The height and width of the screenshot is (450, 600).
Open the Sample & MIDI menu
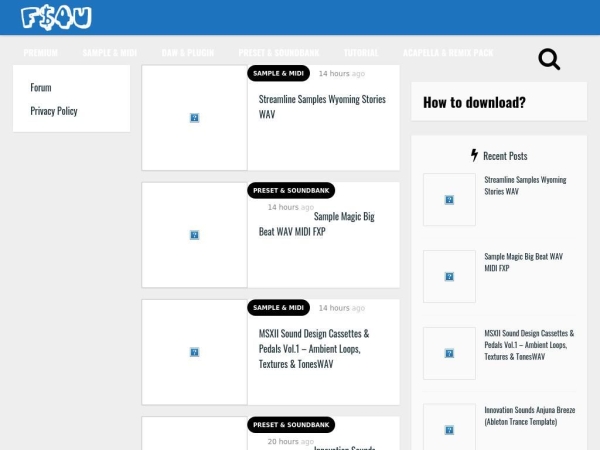pos(110,52)
